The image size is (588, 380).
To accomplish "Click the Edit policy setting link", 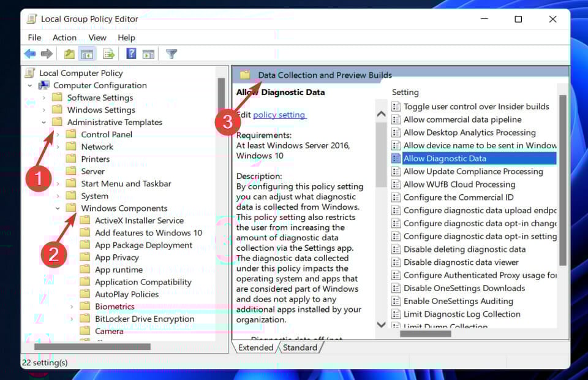I will (279, 115).
